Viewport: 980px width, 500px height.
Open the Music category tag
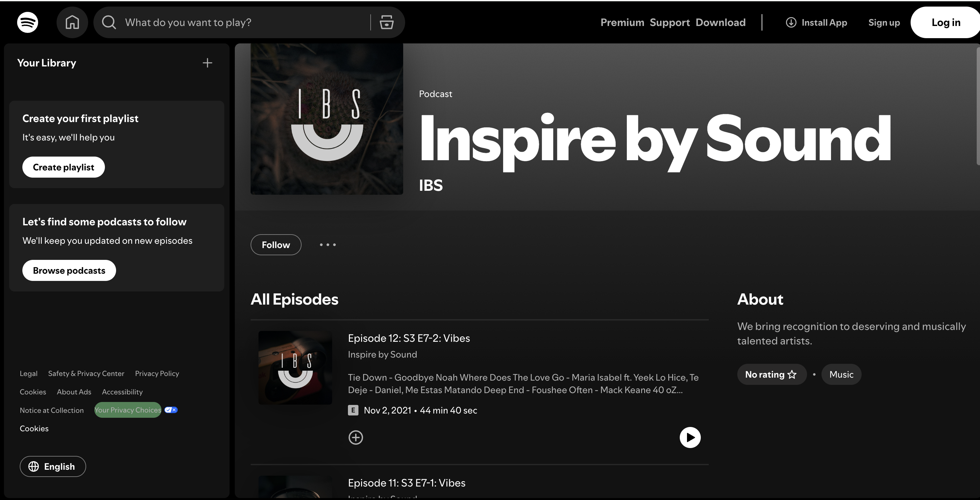pyautogui.click(x=841, y=374)
